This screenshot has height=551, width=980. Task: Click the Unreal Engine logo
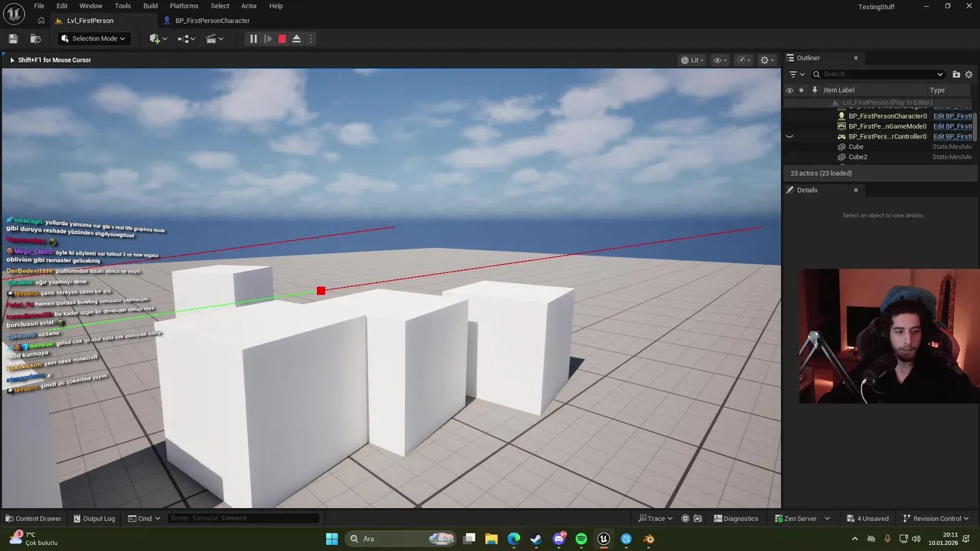click(x=13, y=13)
